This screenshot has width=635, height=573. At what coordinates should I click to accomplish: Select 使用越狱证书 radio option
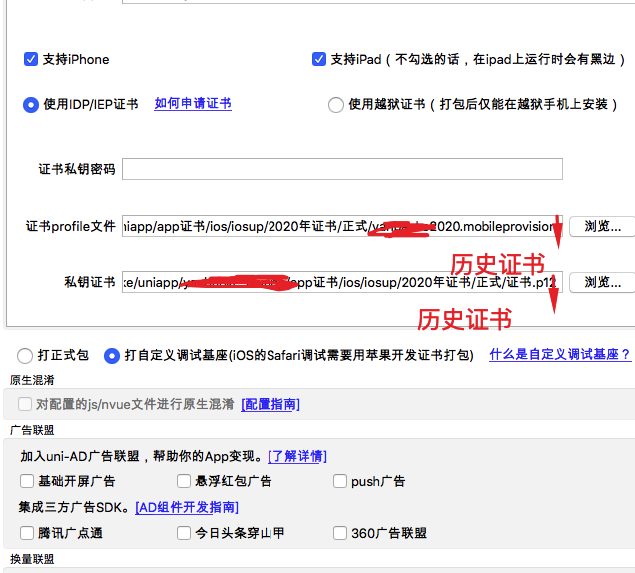pos(336,105)
